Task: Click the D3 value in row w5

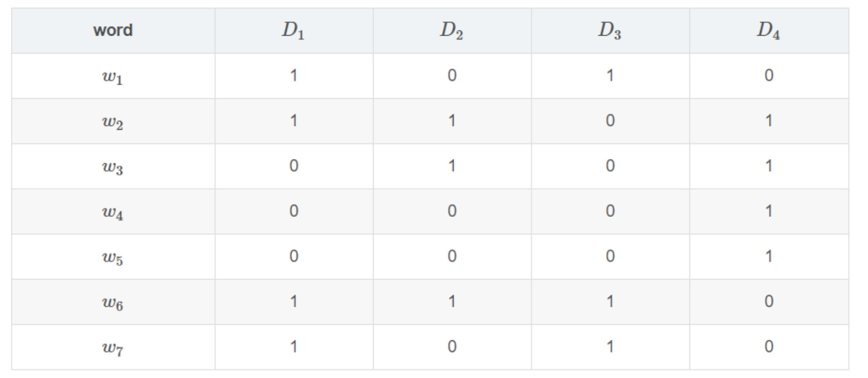Action: pos(610,257)
